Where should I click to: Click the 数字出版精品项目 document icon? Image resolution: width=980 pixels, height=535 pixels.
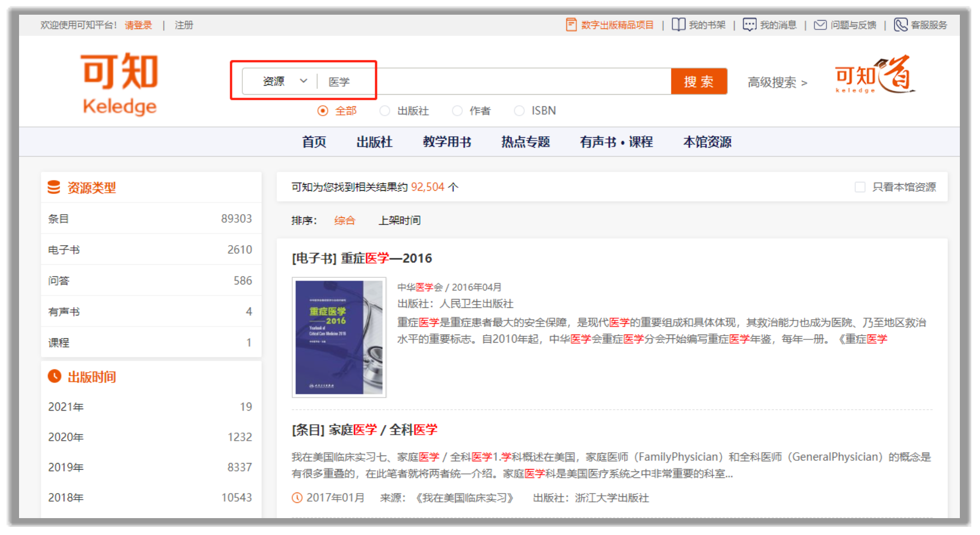tap(571, 25)
